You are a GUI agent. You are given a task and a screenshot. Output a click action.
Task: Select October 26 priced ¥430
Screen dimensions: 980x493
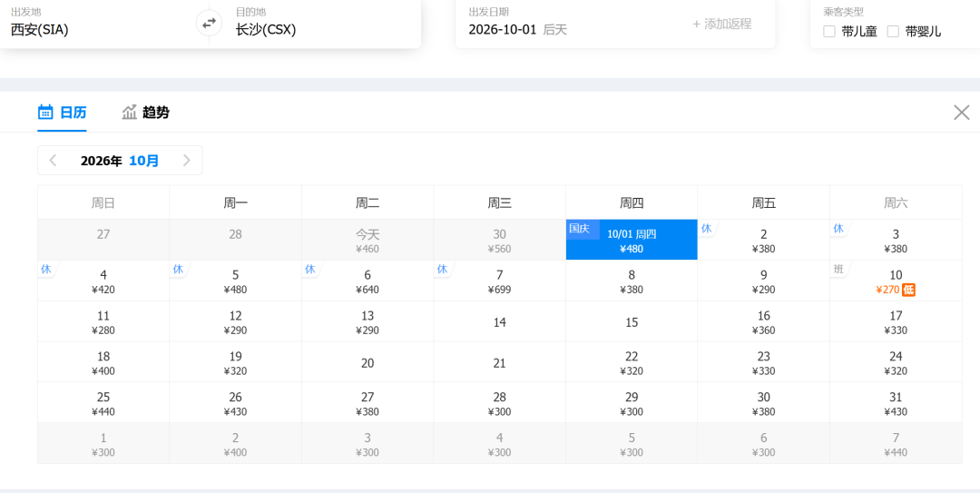(x=236, y=403)
